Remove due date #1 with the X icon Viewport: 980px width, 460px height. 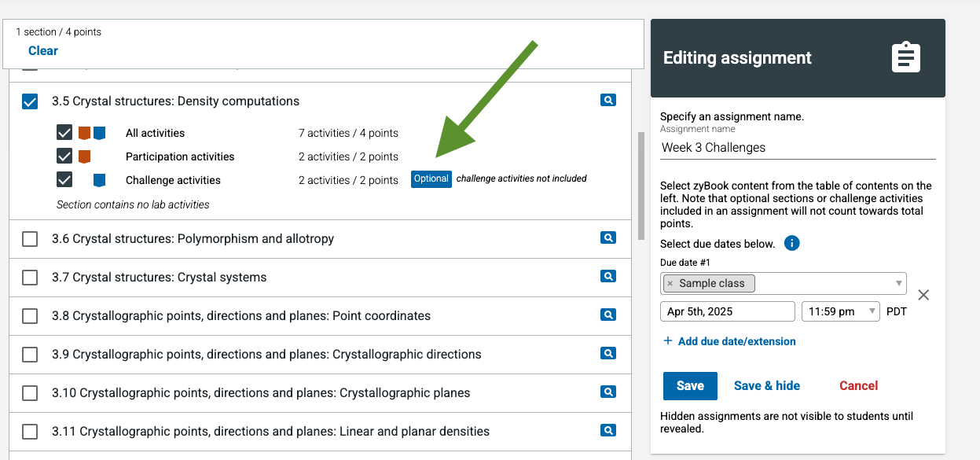pos(923,295)
